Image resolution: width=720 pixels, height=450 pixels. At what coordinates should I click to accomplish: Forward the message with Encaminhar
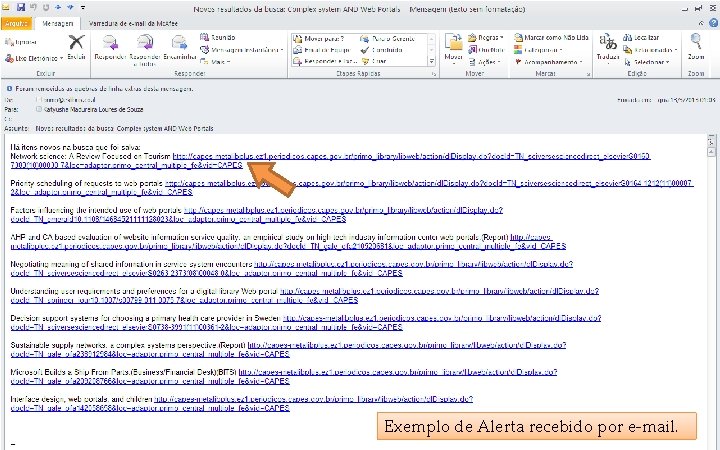(x=180, y=48)
